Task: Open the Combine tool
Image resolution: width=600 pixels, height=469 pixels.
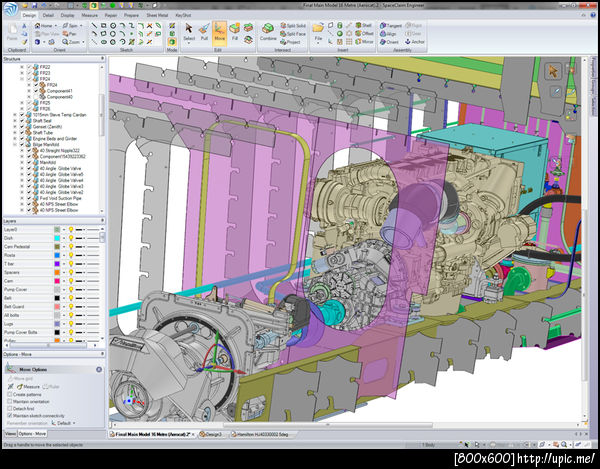Action: pyautogui.click(x=268, y=32)
